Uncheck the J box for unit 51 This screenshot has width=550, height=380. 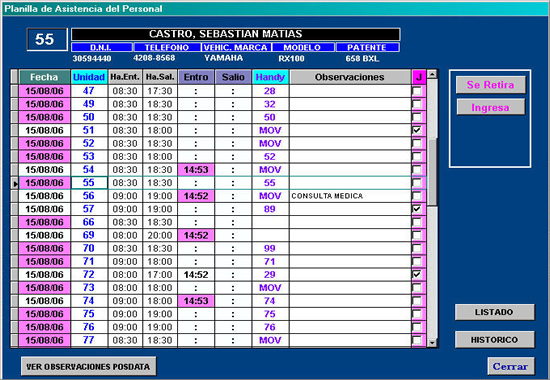417,130
